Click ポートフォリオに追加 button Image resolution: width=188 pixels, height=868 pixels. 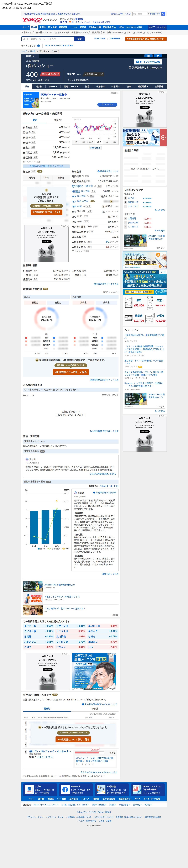(148, 62)
